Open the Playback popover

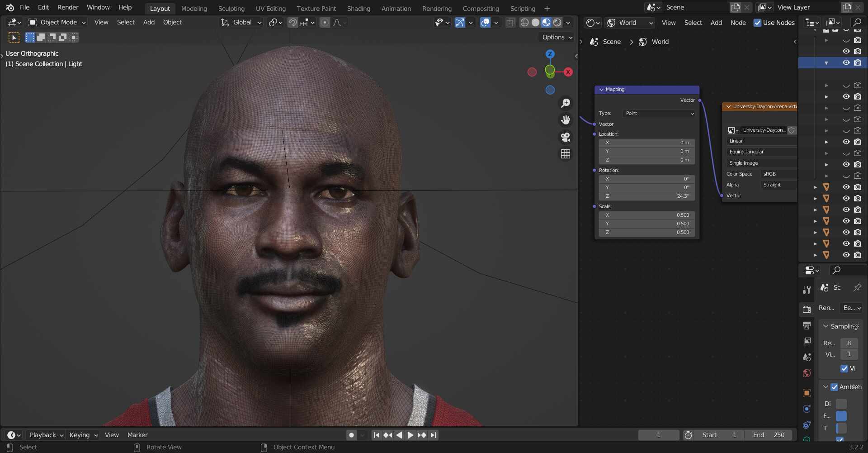pyautogui.click(x=46, y=435)
